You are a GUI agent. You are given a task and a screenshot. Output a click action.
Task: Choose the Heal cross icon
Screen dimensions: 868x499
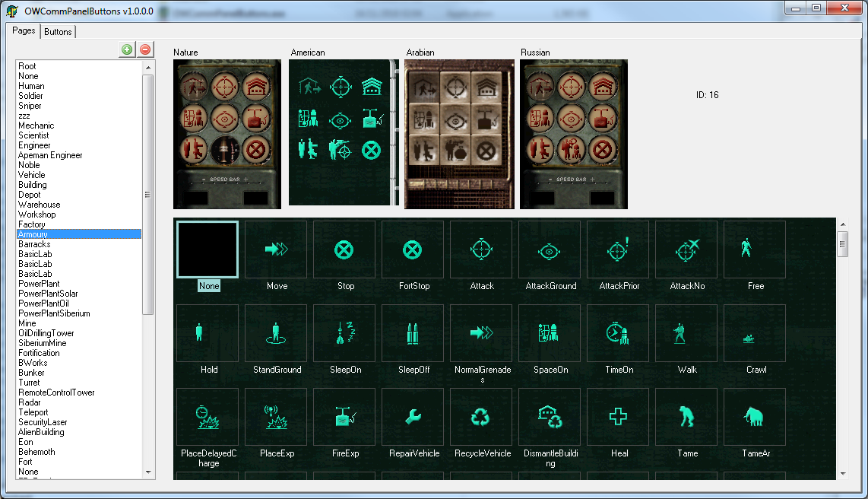click(619, 417)
